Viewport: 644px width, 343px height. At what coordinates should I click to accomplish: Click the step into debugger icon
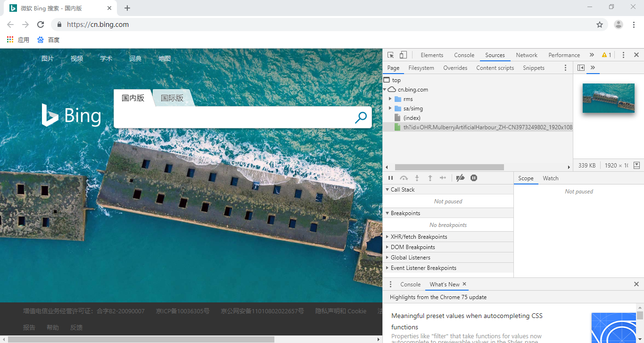coord(417,178)
